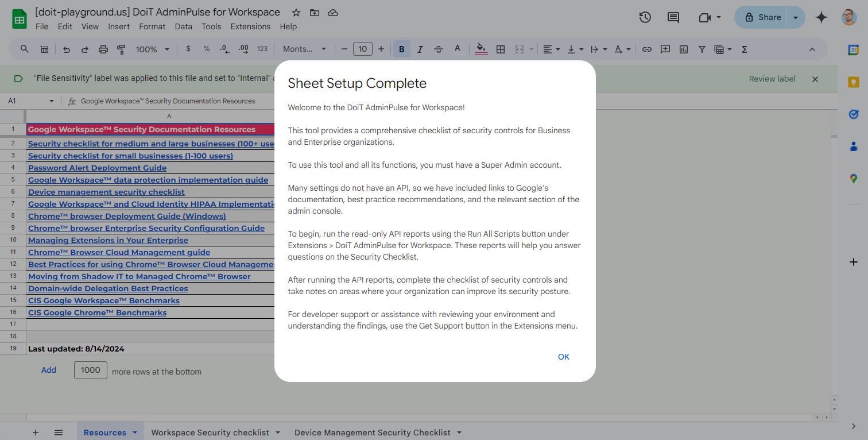The height and width of the screenshot is (440, 868).
Task: Activate the paint format roller
Action: 121,49
